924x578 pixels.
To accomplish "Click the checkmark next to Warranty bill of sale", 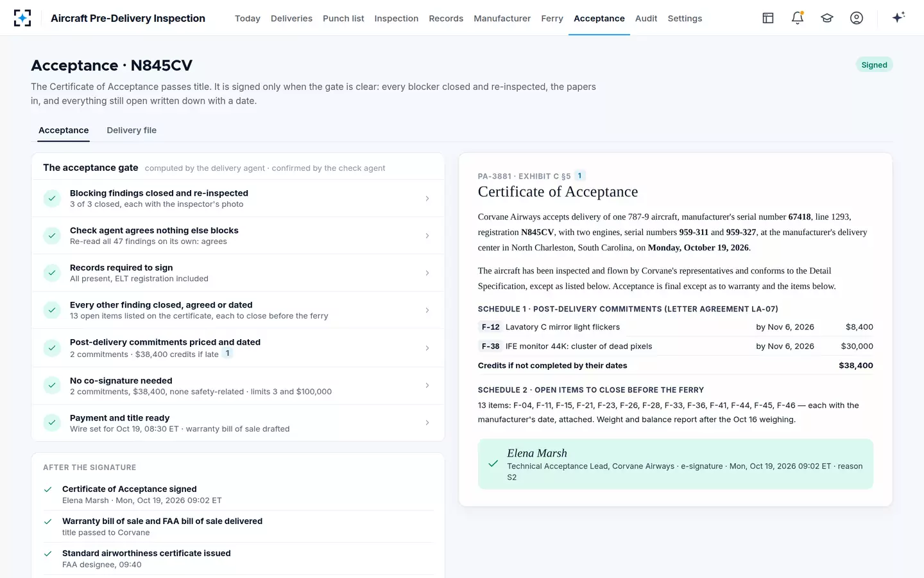I will 47,521.
